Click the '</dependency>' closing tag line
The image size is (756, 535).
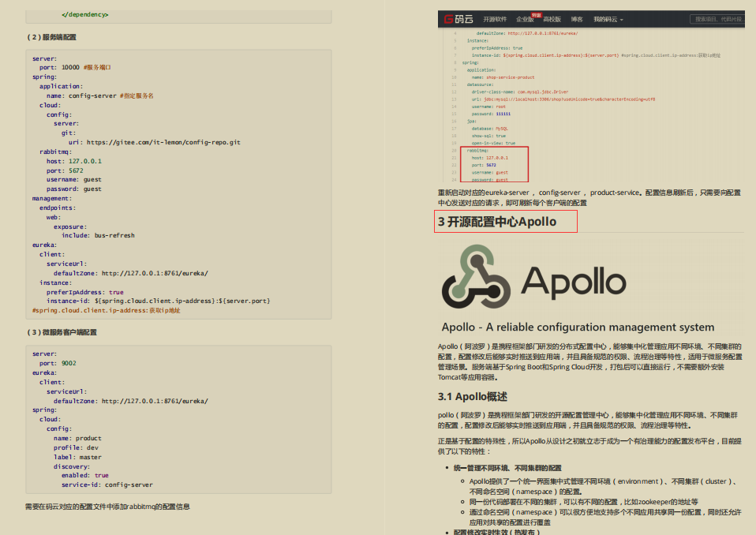point(85,14)
